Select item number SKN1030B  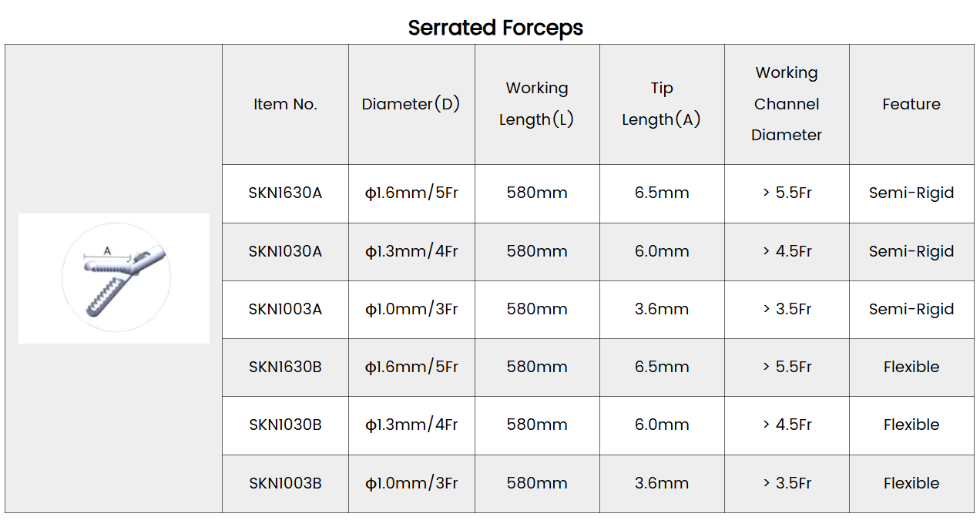point(286,425)
